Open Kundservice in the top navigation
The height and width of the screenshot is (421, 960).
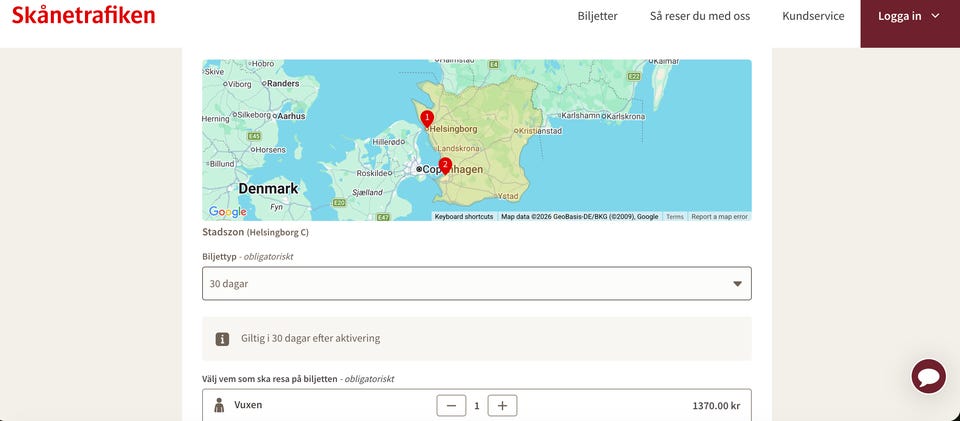click(813, 16)
